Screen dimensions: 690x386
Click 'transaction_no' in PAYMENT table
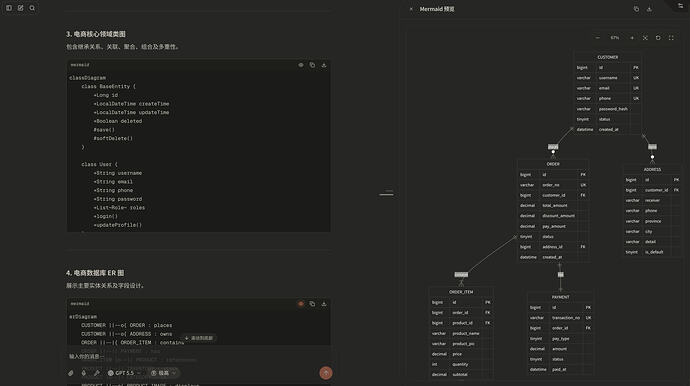click(x=565, y=318)
